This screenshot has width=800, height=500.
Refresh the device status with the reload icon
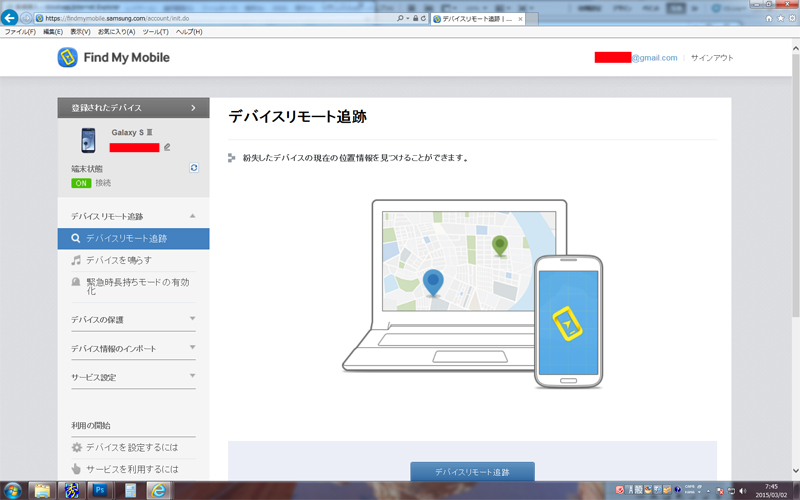pos(194,168)
